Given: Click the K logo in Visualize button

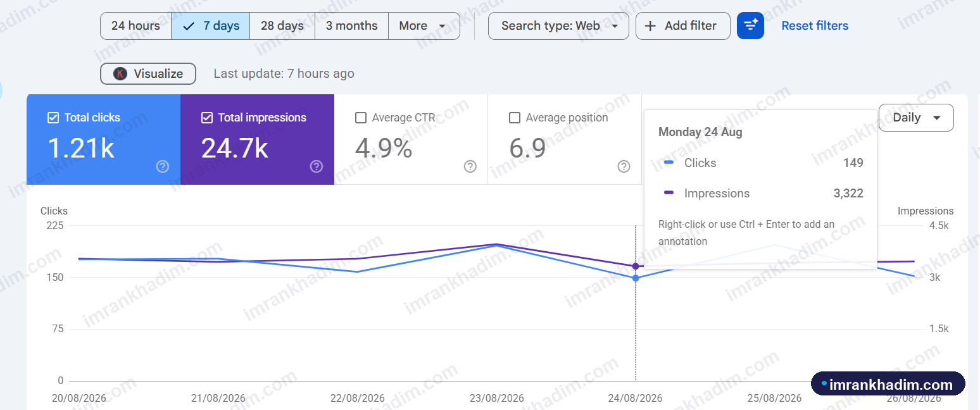Looking at the screenshot, I should (120, 74).
